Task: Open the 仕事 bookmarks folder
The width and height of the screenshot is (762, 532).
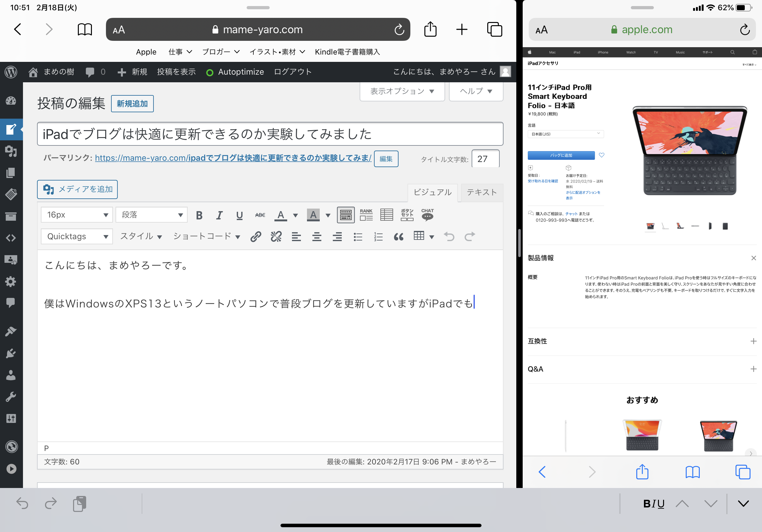Action: point(180,52)
